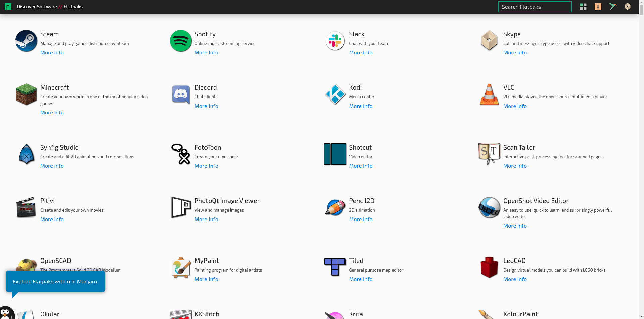Open More Info for OpenShot Video Editor

click(x=515, y=226)
